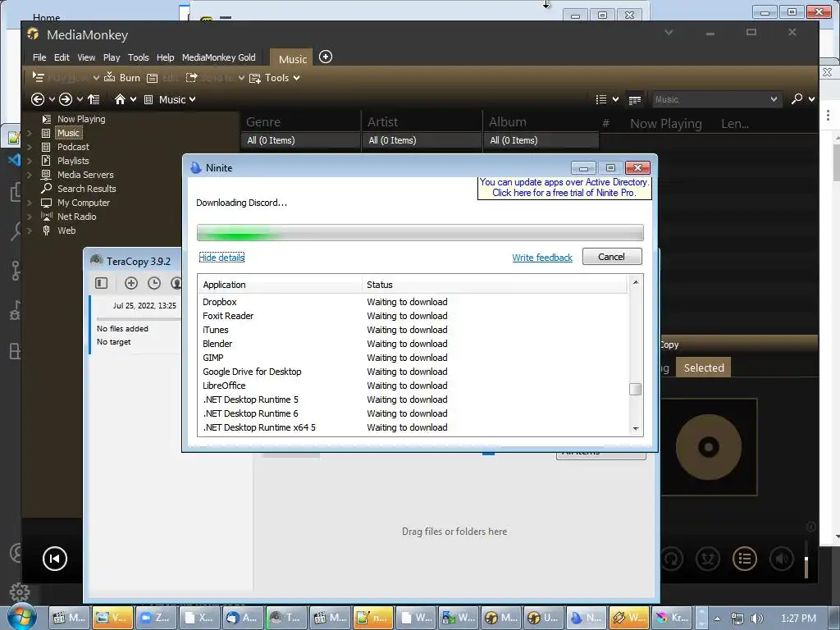Select All (0 Items) under Genre column
The height and width of the screenshot is (630, 840).
point(300,140)
